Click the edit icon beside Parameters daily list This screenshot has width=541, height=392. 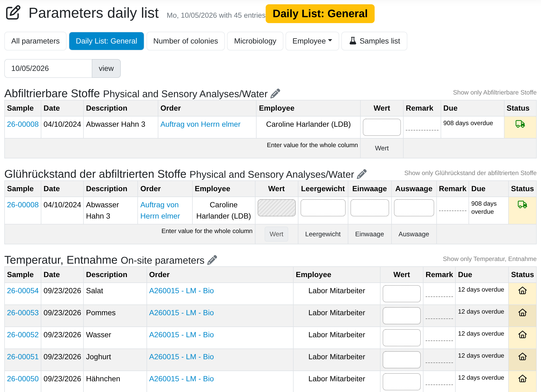13,13
